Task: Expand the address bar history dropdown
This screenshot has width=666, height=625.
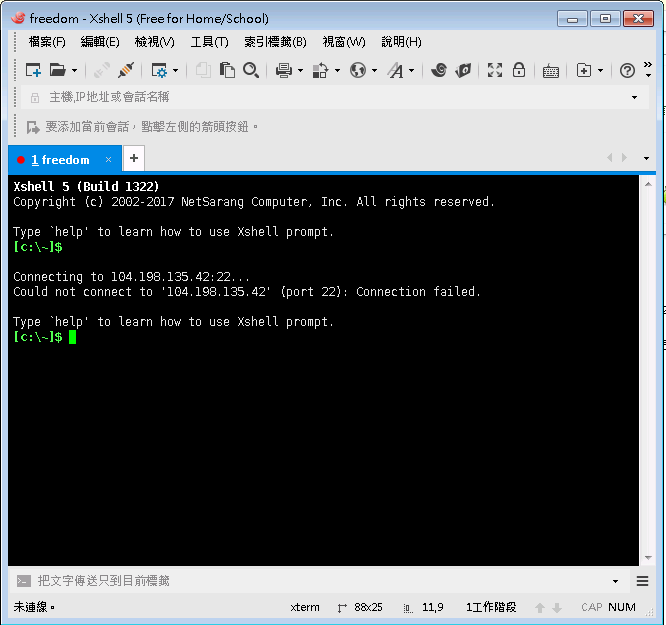Action: pyautogui.click(x=634, y=97)
